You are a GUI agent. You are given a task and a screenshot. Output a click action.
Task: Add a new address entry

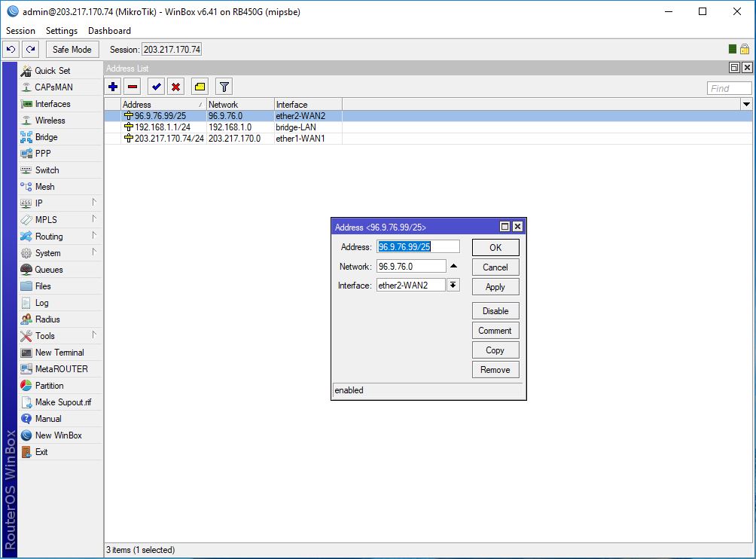(x=111, y=86)
